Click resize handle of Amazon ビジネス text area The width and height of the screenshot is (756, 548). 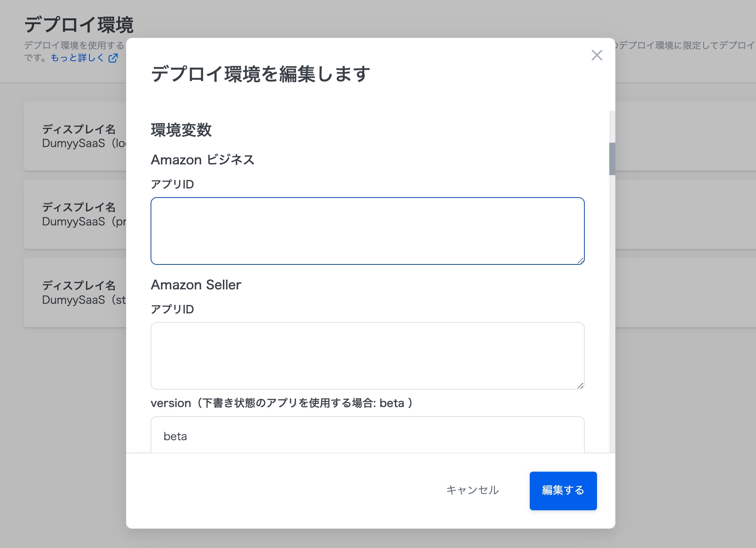580,261
